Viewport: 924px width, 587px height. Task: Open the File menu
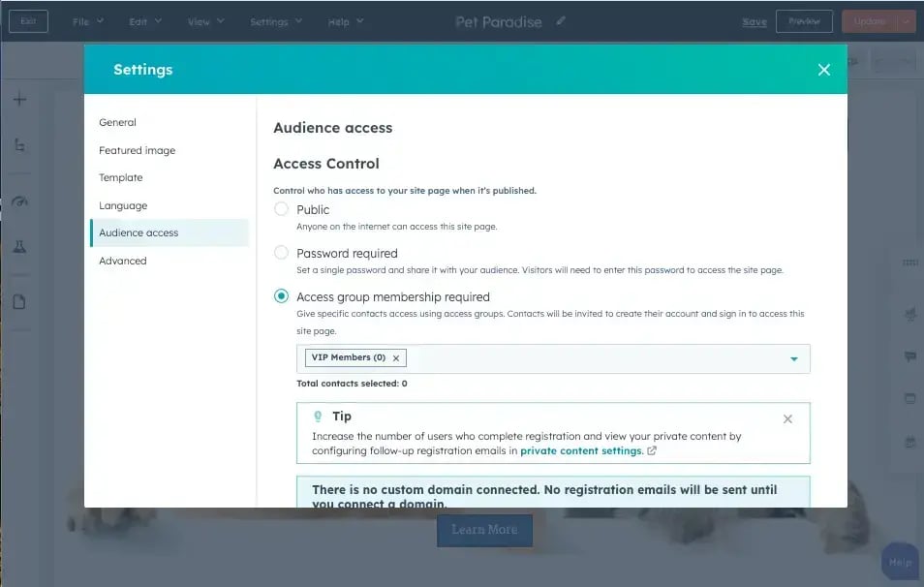88,22
